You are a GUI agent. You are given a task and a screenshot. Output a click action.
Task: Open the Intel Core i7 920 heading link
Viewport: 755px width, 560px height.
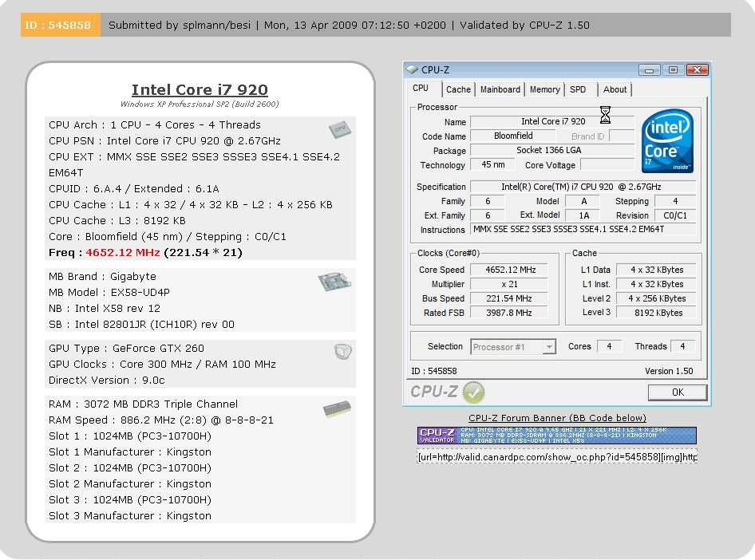[200, 89]
